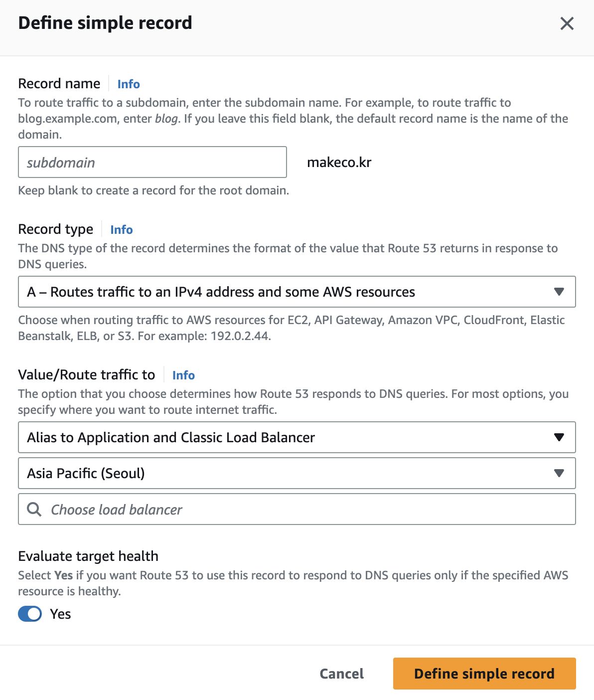594x700 pixels.
Task: Open Info link next to Value/Route traffic to
Action: (183, 375)
